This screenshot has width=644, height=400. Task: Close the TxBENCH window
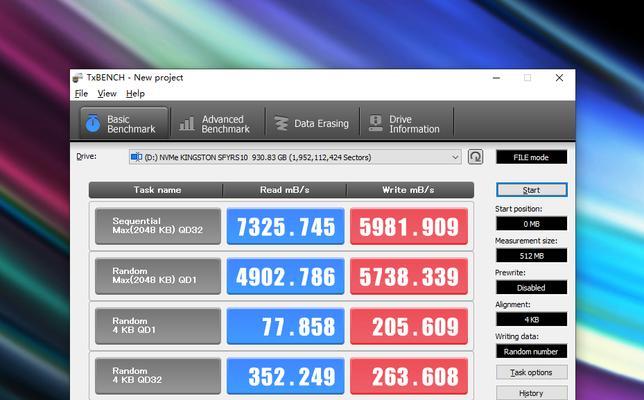559,78
